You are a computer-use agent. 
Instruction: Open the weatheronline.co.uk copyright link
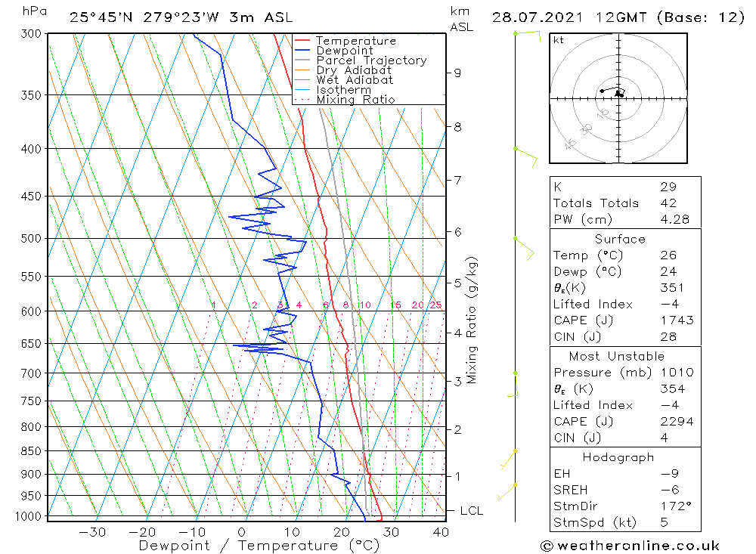[630, 546]
